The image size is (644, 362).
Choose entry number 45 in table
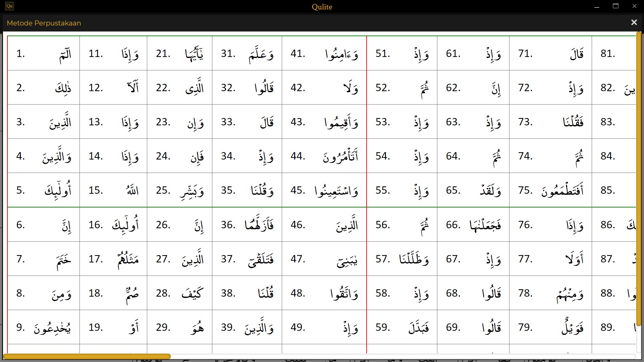(x=324, y=190)
